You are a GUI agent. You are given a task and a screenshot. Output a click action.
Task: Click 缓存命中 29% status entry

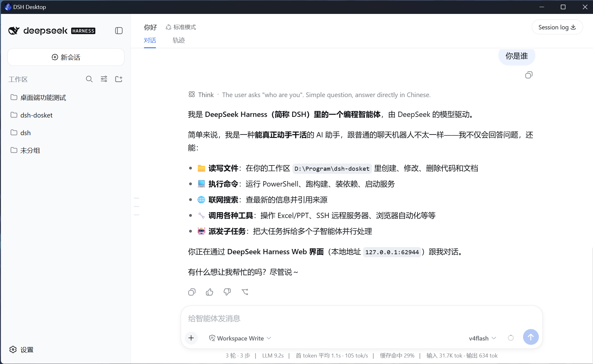(x=397, y=356)
